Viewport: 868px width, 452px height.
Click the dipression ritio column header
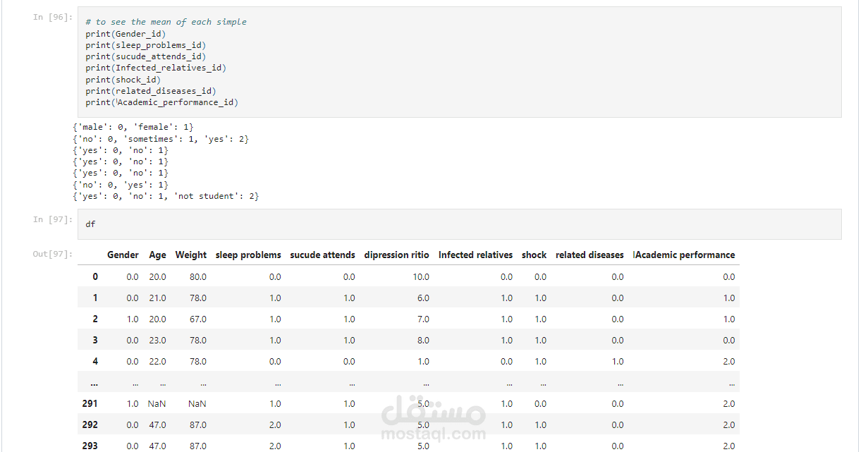[396, 255]
